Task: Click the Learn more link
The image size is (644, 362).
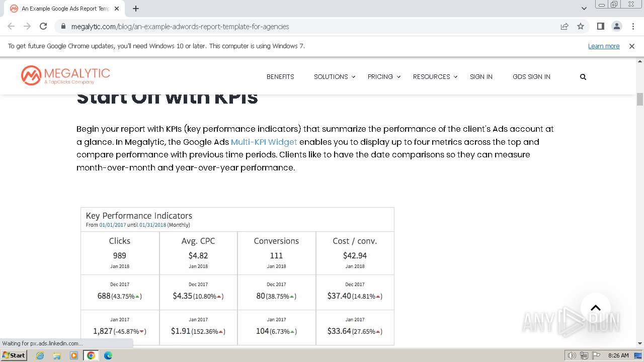Action: tap(604, 46)
